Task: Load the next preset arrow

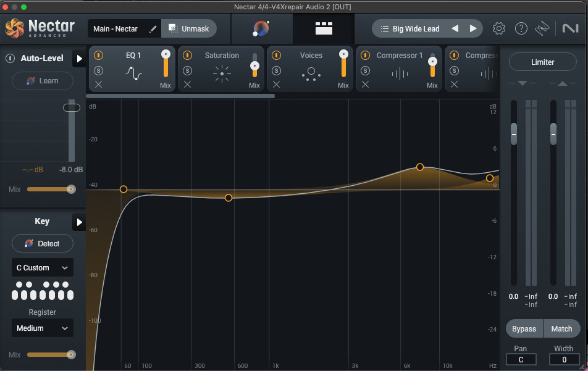Action: pyautogui.click(x=473, y=28)
